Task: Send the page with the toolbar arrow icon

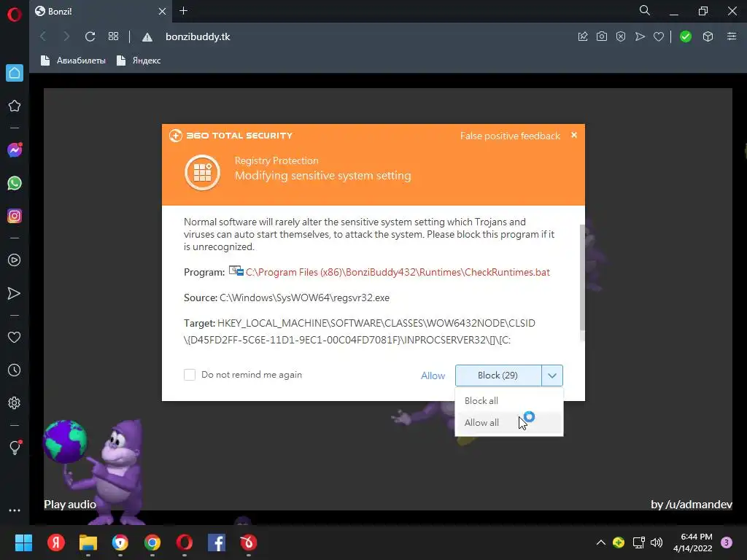Action: pos(640,36)
